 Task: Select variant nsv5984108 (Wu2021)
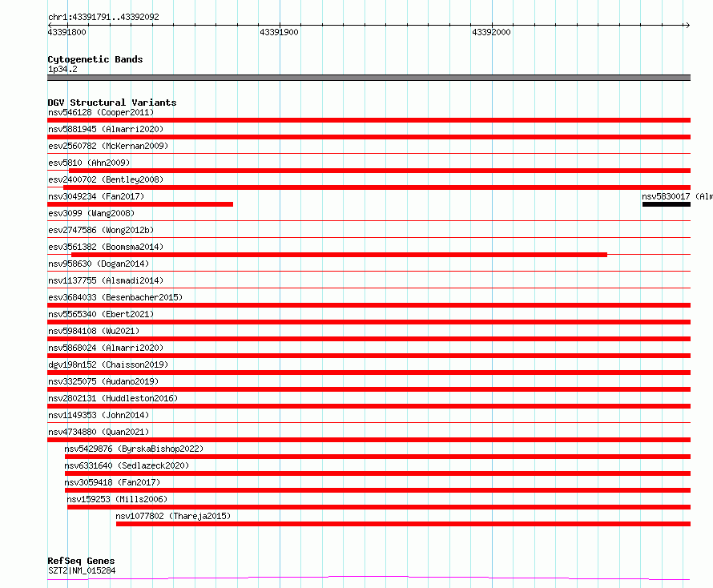[x=94, y=331]
